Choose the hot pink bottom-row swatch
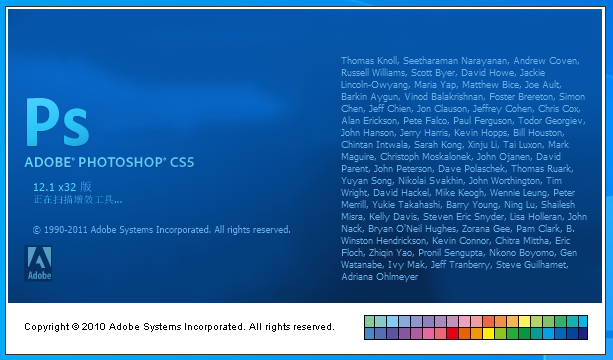613x360 pixels. coord(428,333)
